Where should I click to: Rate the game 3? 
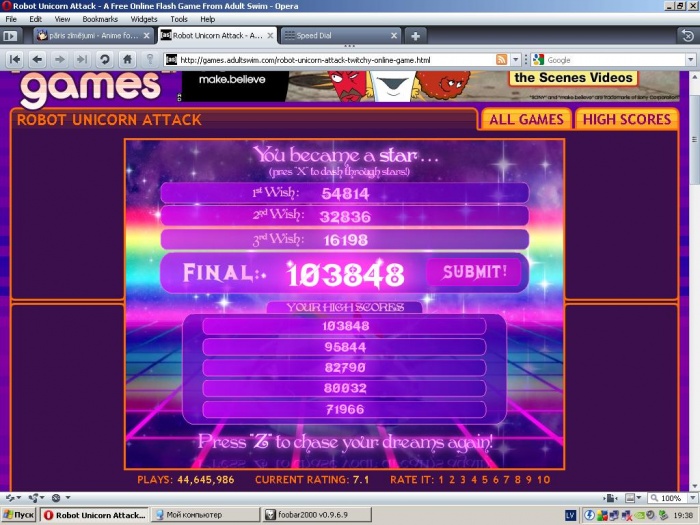click(462, 480)
